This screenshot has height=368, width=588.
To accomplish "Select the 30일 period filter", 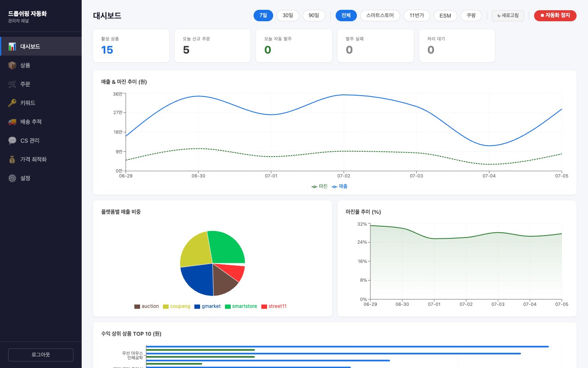I will click(x=288, y=16).
